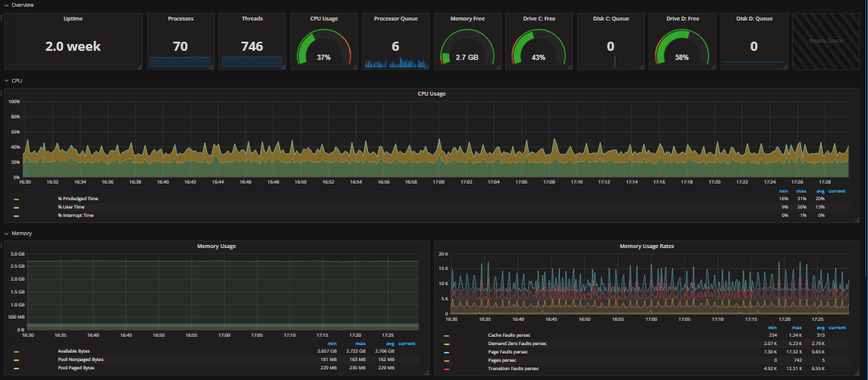868x380 pixels.
Task: Click the 746 threads value
Action: tap(252, 46)
